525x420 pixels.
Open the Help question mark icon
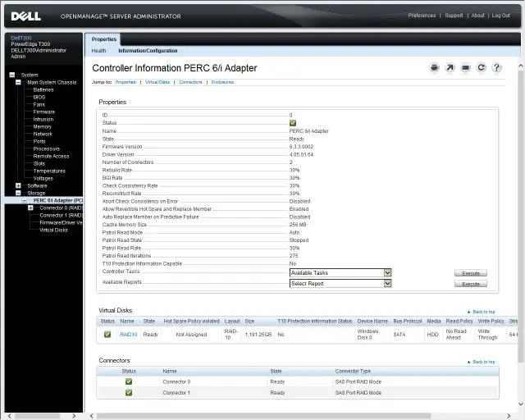tap(497, 68)
